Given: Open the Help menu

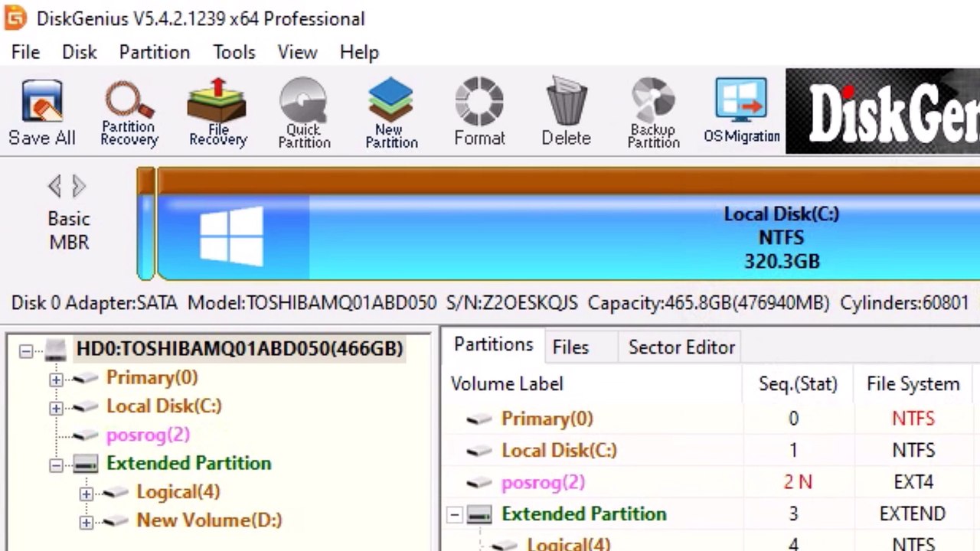Looking at the screenshot, I should pos(359,52).
